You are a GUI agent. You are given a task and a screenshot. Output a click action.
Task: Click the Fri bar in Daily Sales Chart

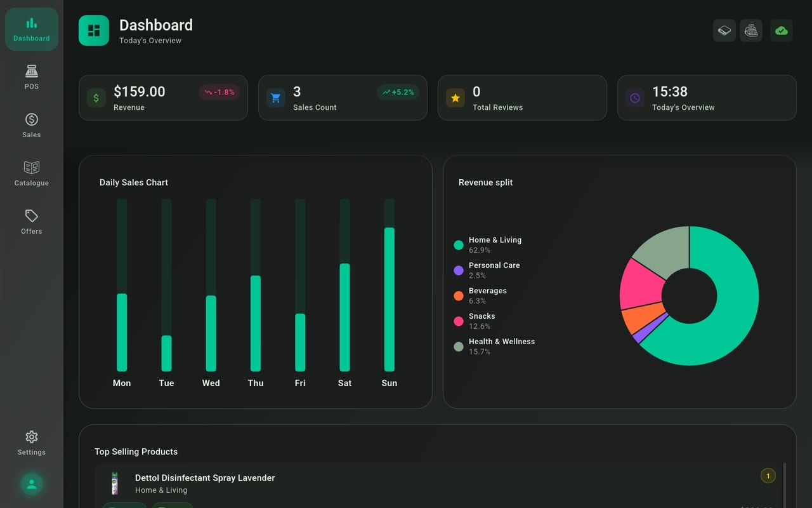point(300,342)
